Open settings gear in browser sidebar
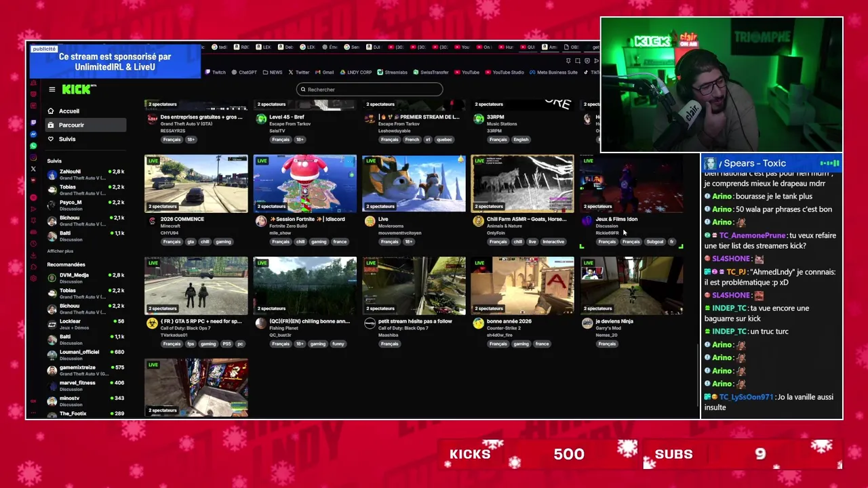Image resolution: width=868 pixels, height=488 pixels. [x=33, y=279]
